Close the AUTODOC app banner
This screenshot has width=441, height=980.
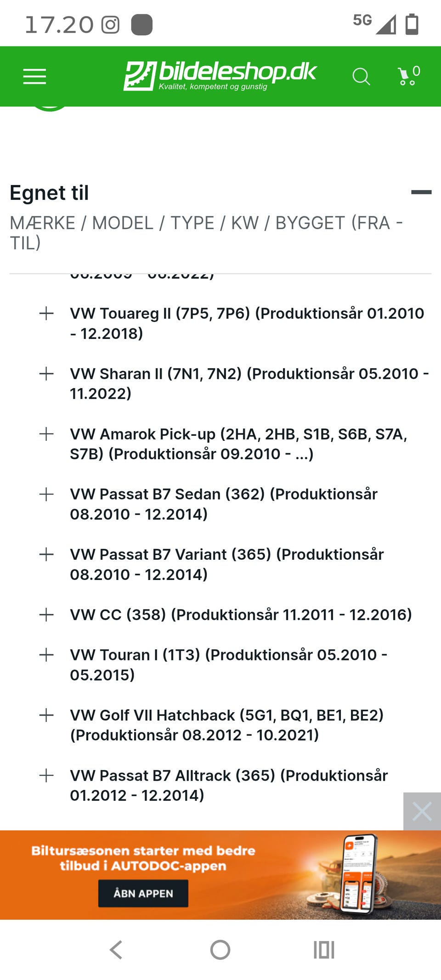422,811
